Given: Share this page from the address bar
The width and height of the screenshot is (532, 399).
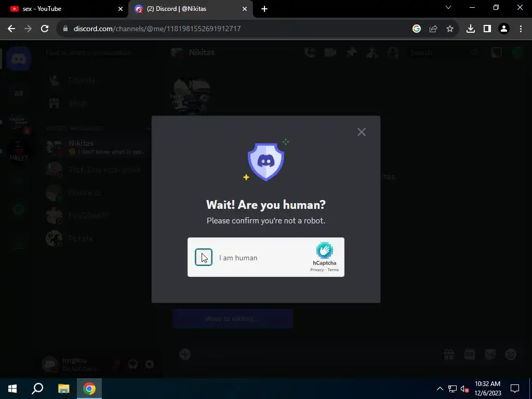Looking at the screenshot, I should click(x=433, y=29).
